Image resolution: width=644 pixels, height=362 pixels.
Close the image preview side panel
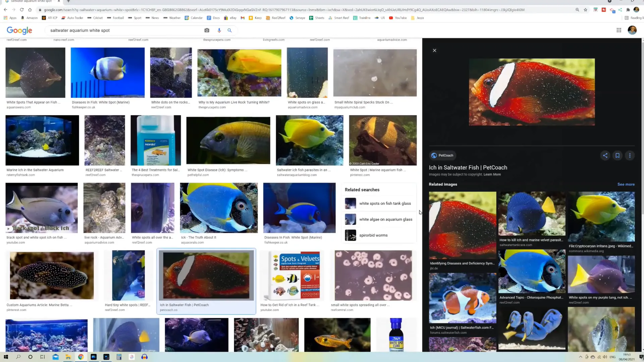click(434, 51)
